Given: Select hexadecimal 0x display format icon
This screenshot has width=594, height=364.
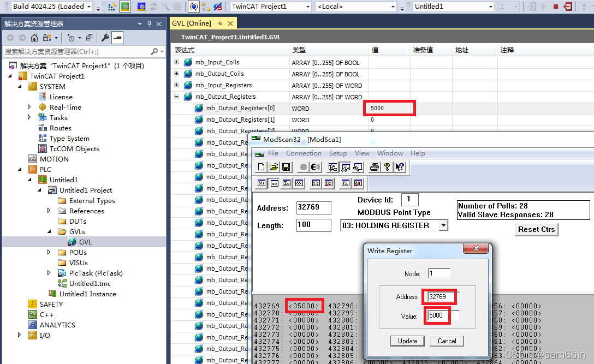Looking at the screenshot, I should (299, 183).
